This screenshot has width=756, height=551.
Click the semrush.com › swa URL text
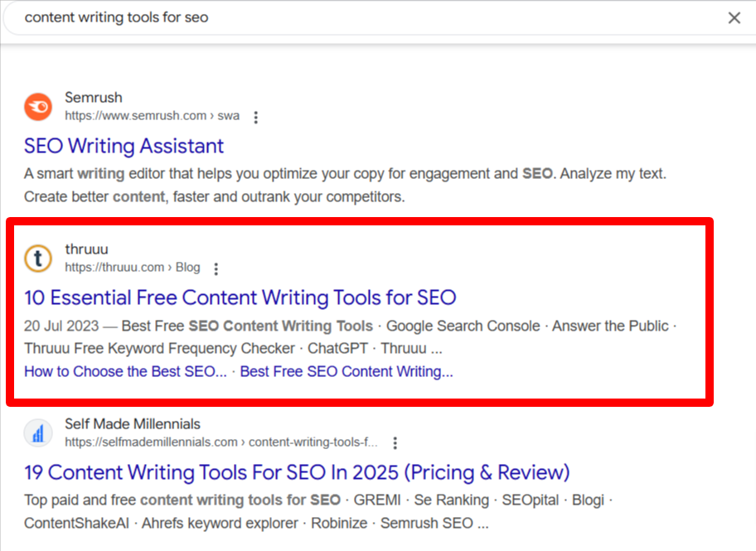(x=153, y=116)
